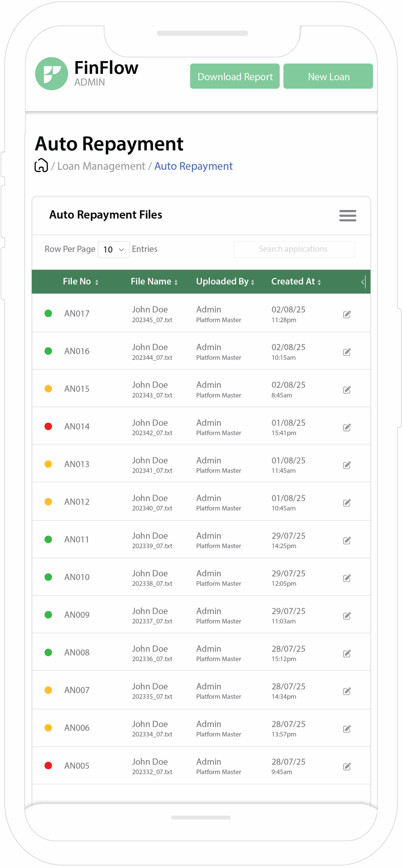Open the hamburger menu in Auto Repayment Files
Image resolution: width=404 pixels, height=868 pixels.
[x=347, y=216]
